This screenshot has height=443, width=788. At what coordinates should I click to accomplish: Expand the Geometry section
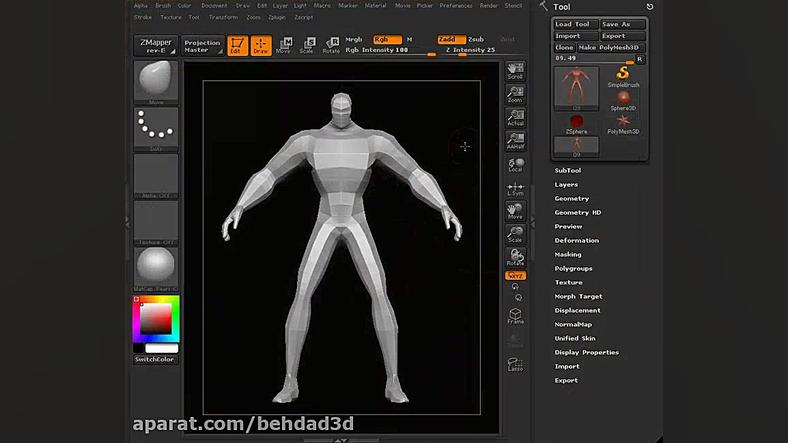(572, 198)
